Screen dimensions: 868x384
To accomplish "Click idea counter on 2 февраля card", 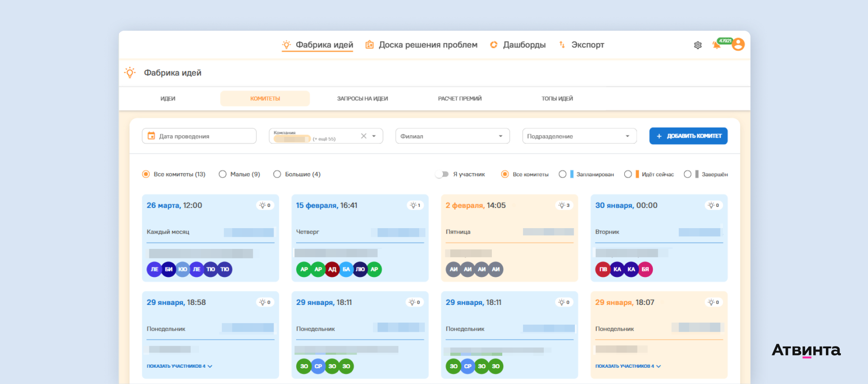I will click(x=564, y=206).
